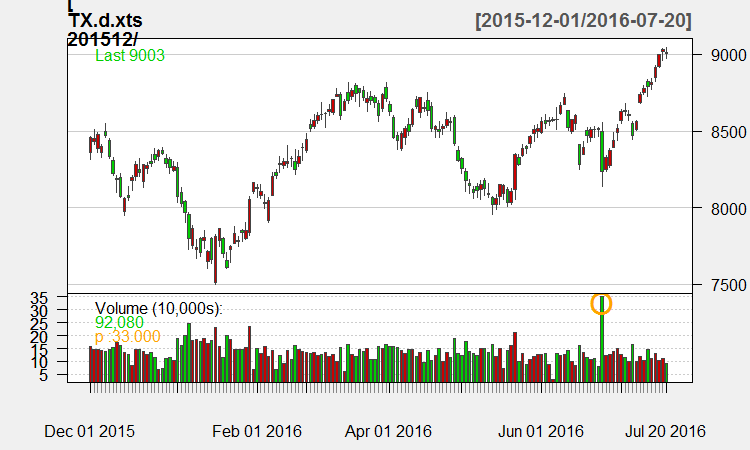The height and width of the screenshot is (450, 750).
Task: Select the 'Dec 01 2015' date label
Action: (90, 432)
